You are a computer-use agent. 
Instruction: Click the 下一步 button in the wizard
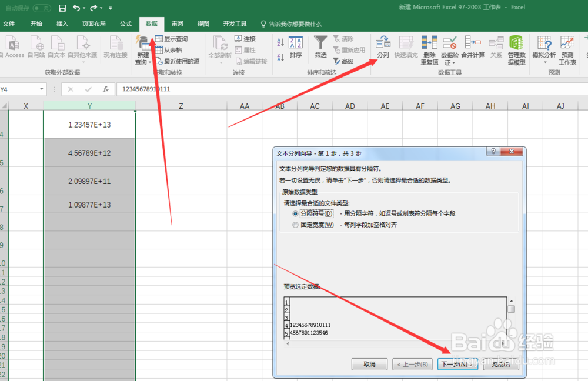[x=457, y=364]
